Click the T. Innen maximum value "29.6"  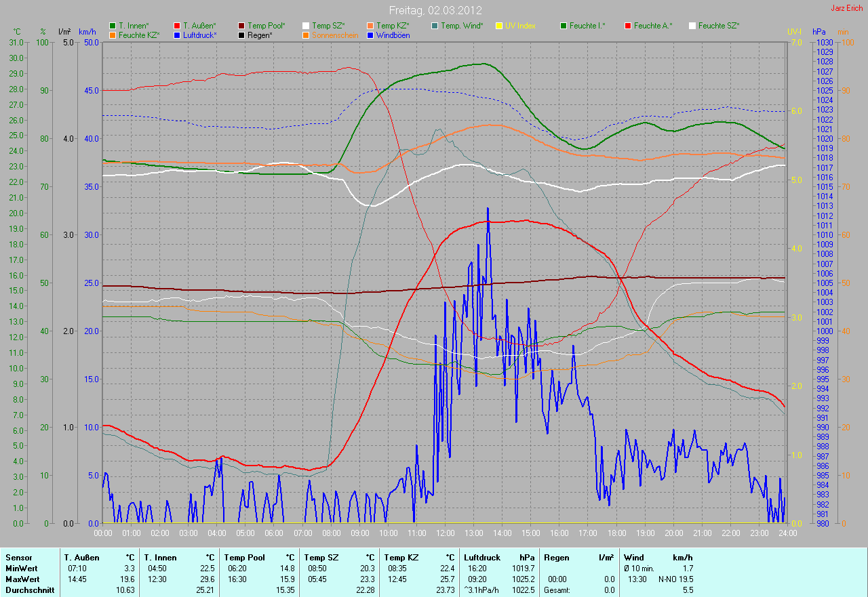tap(208, 579)
